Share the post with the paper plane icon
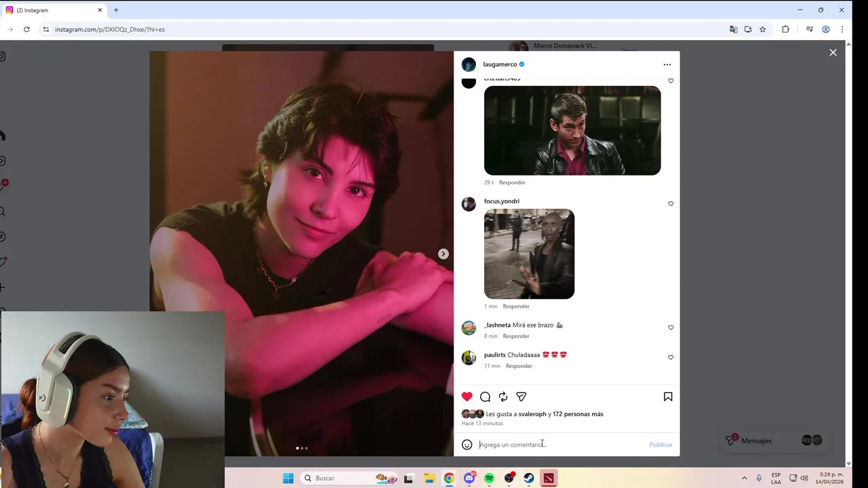The width and height of the screenshot is (868, 488). [521, 396]
